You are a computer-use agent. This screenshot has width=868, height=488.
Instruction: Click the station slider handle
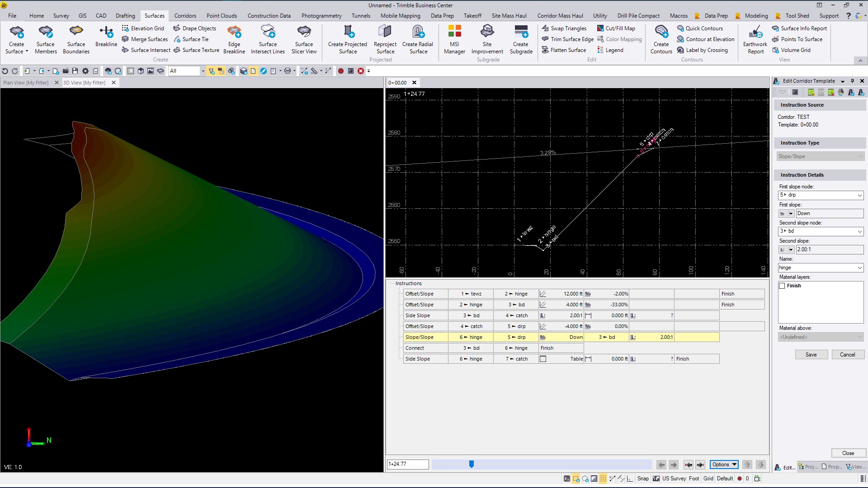[472, 465]
